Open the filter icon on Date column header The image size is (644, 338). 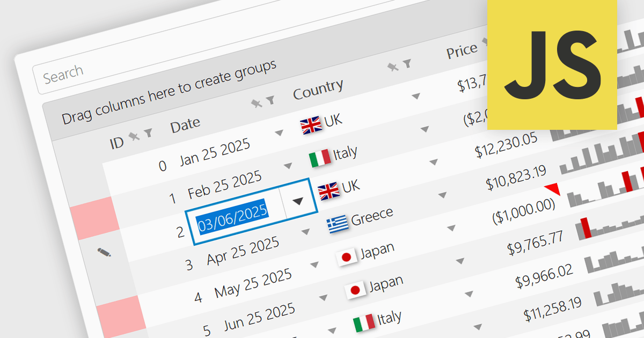[x=270, y=100]
